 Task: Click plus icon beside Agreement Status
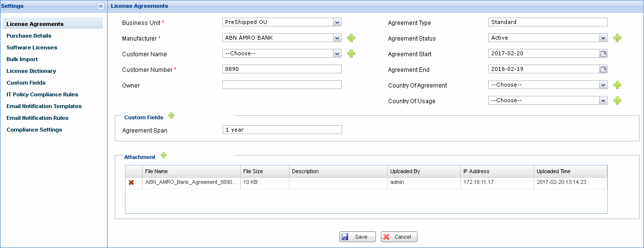click(617, 38)
